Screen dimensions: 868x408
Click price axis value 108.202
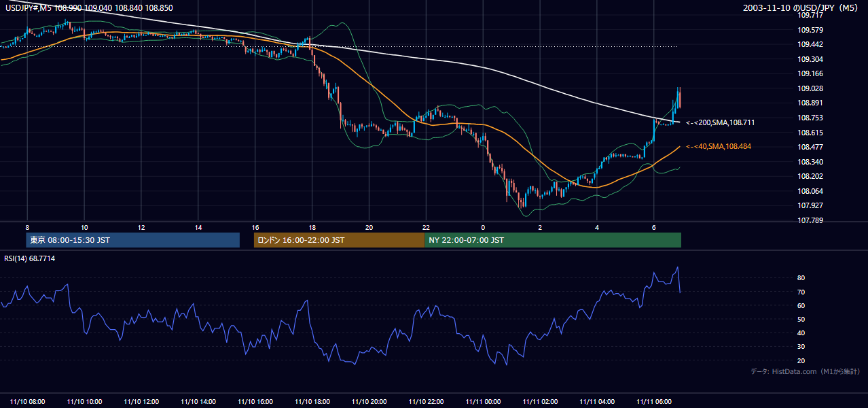tap(811, 176)
